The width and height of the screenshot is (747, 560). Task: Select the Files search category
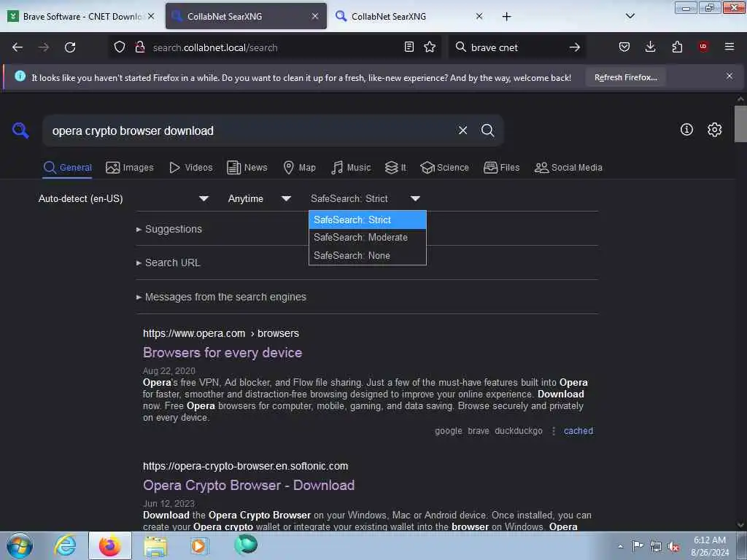pyautogui.click(x=501, y=168)
